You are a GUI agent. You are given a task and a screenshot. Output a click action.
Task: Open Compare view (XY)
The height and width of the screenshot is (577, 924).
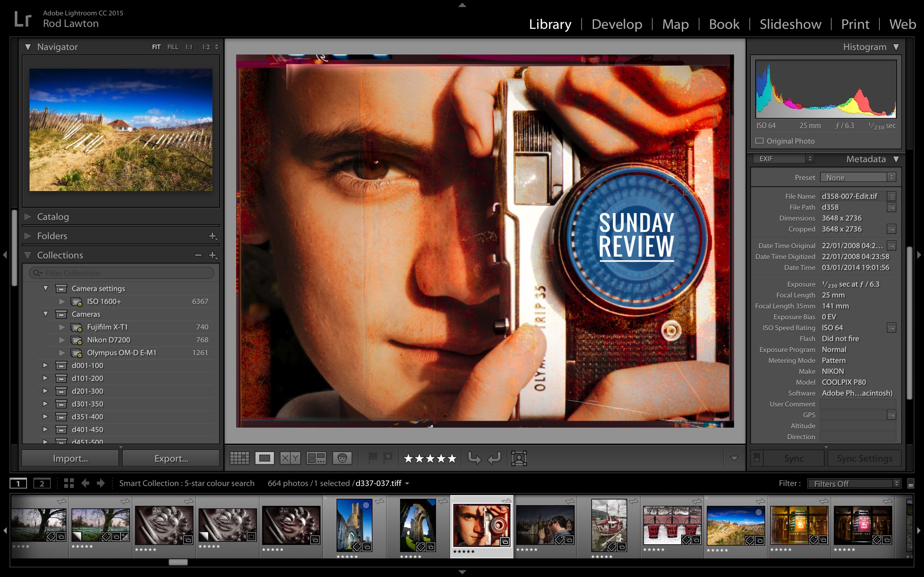tap(290, 458)
